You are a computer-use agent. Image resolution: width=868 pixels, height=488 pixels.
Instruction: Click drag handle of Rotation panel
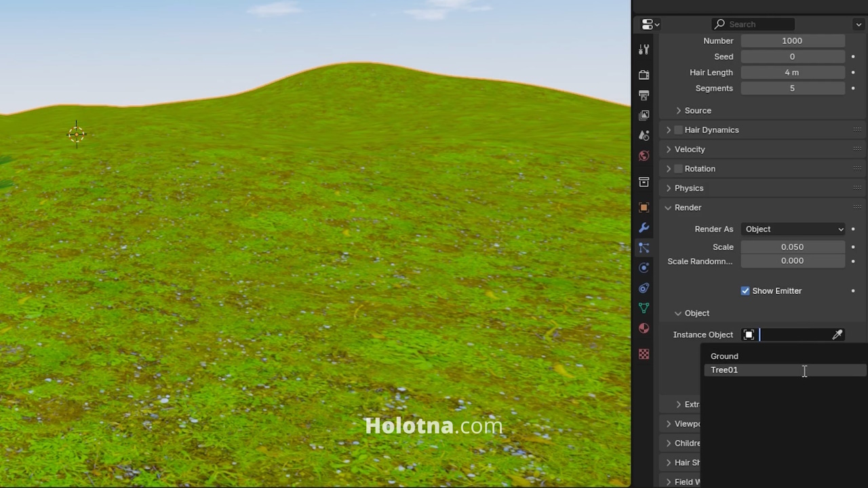[x=857, y=169]
